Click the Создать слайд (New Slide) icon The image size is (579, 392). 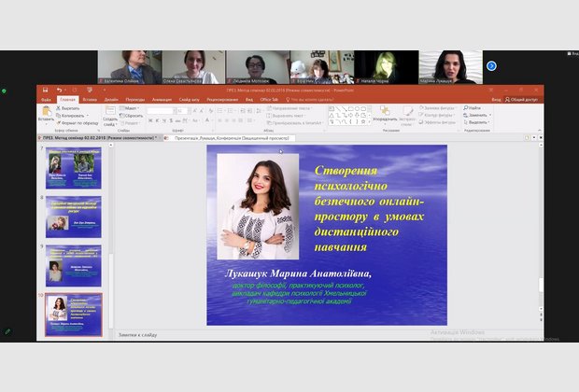tap(110, 111)
